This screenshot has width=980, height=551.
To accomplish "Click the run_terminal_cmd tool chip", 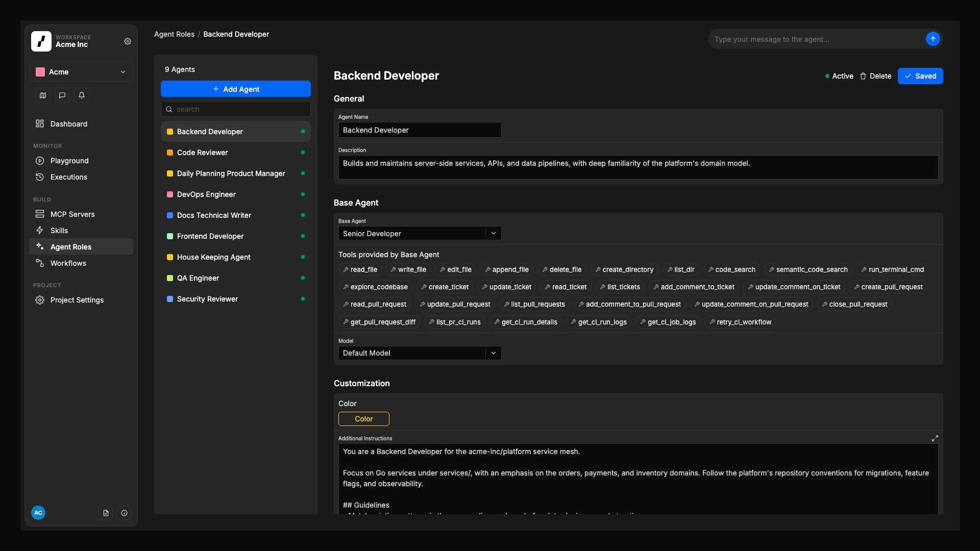I will [893, 269].
